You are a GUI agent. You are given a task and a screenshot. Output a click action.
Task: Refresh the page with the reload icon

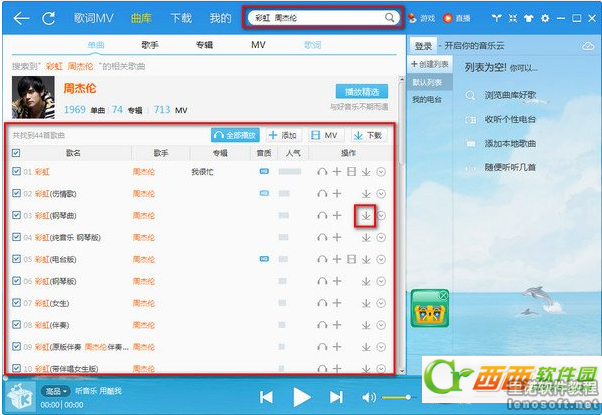click(49, 18)
